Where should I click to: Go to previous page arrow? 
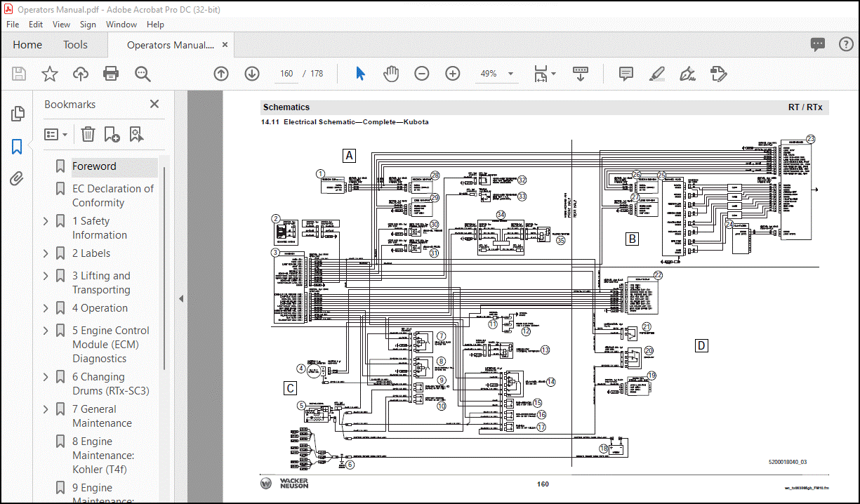tap(221, 74)
